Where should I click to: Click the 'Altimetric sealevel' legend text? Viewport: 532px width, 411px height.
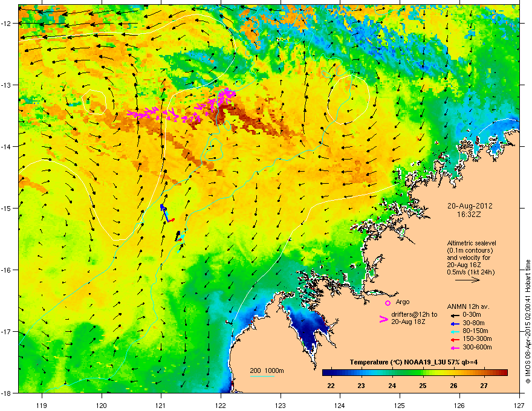tap(472, 243)
